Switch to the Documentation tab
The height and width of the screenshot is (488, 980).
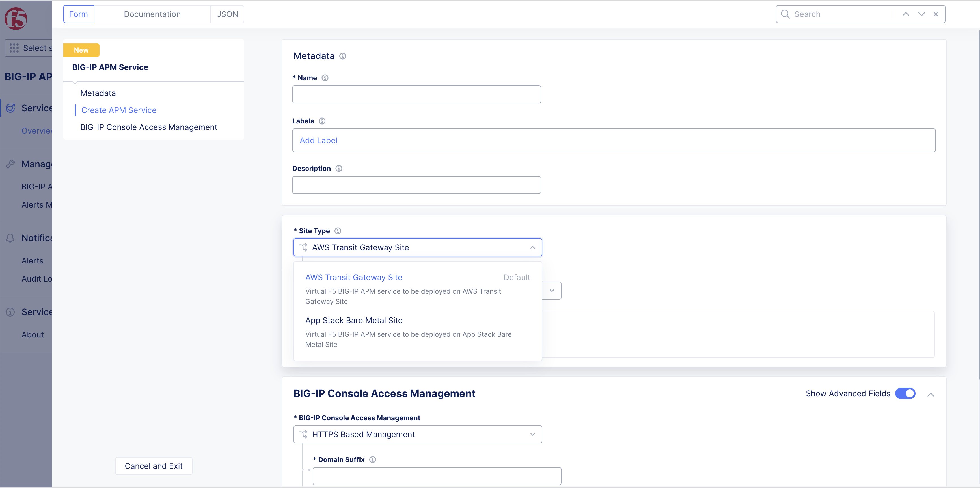152,14
